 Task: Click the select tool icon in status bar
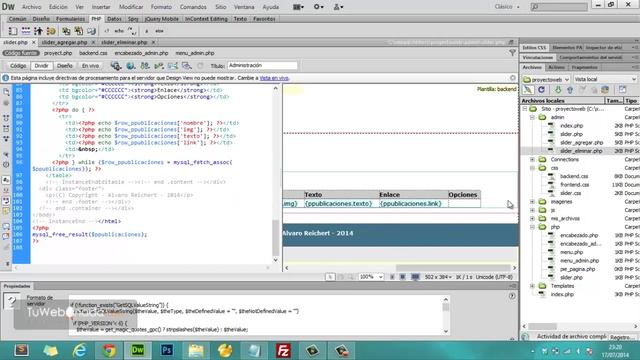(x=330, y=277)
